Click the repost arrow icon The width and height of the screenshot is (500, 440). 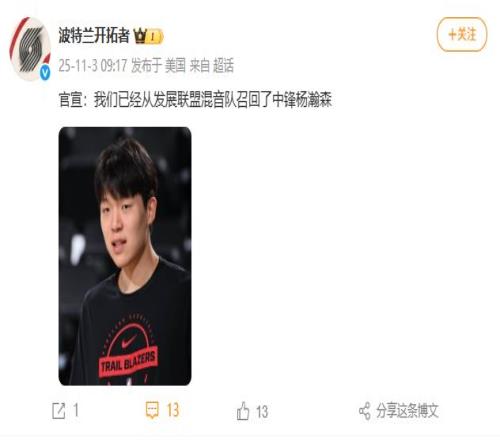click(x=59, y=410)
